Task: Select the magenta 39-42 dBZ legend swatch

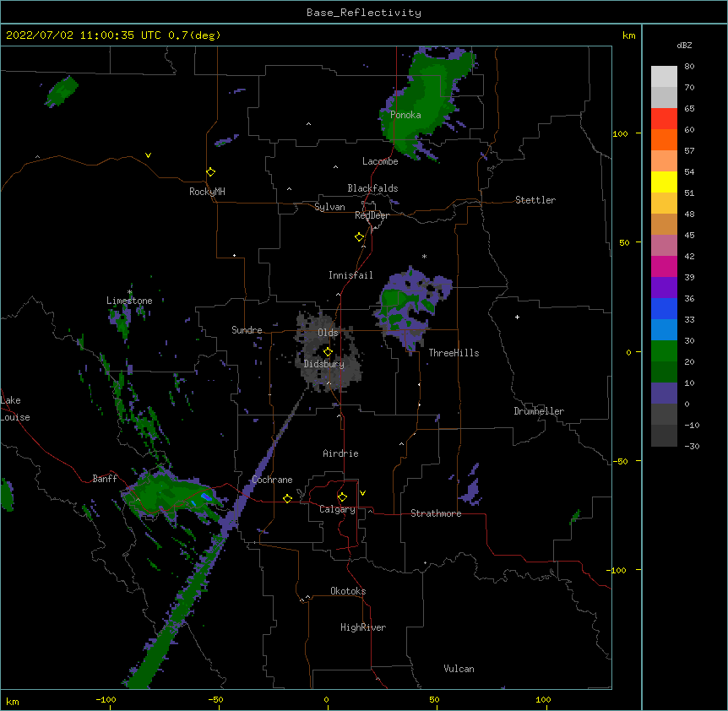Action: tap(664, 266)
